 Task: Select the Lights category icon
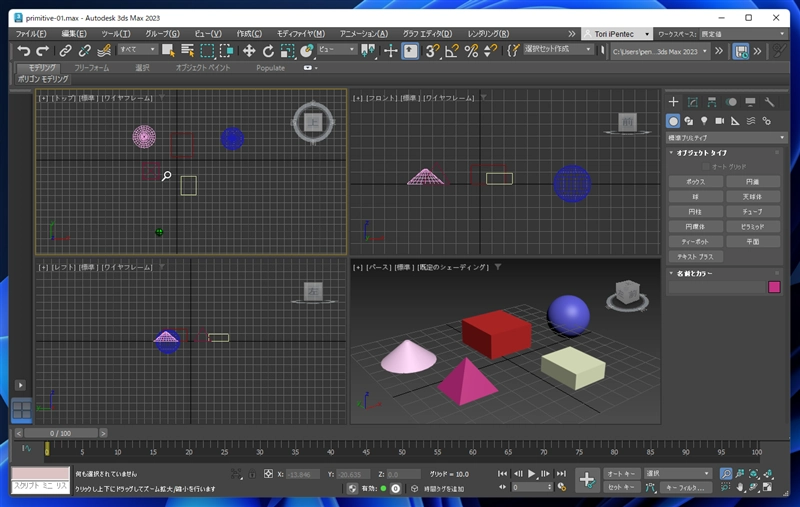pyautogui.click(x=704, y=121)
